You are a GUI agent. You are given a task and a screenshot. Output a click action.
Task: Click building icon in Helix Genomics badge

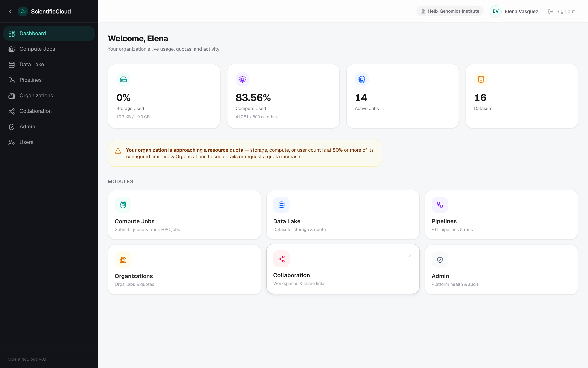pyautogui.click(x=423, y=11)
